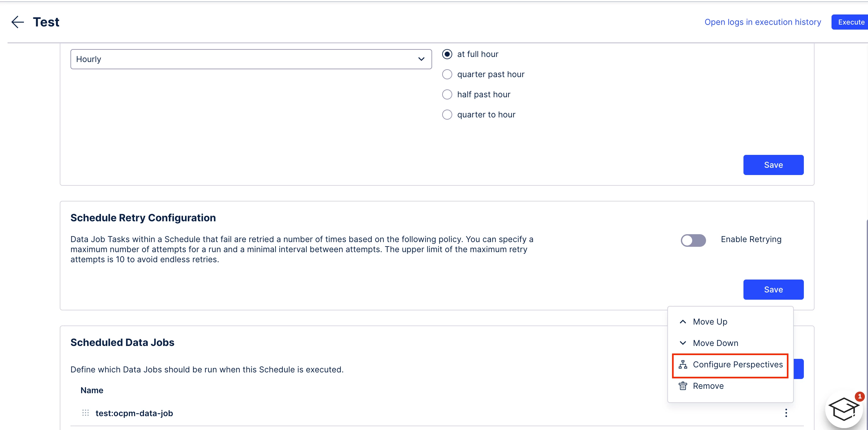Screen dimensions: 868x430
Task: Enable the Retrying toggle switch
Action: (693, 240)
